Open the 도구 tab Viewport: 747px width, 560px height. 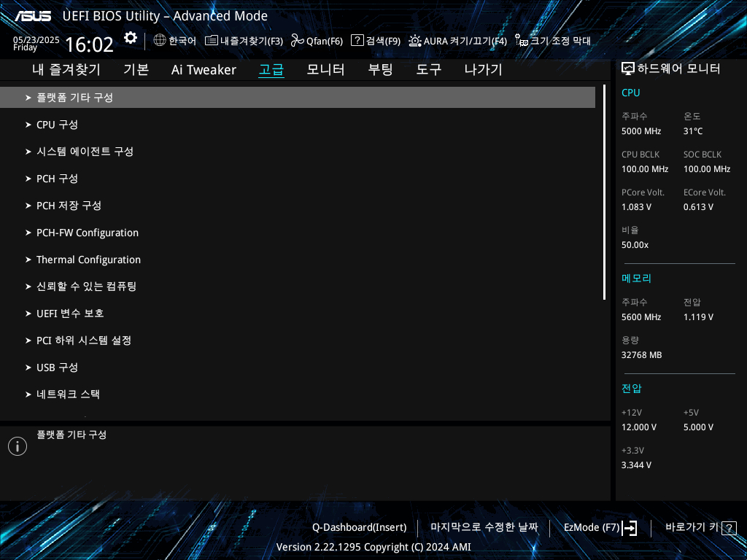click(429, 69)
